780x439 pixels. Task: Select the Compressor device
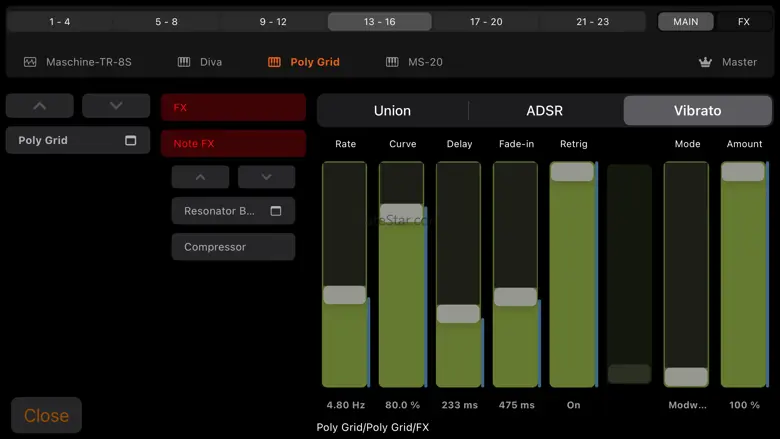(233, 247)
